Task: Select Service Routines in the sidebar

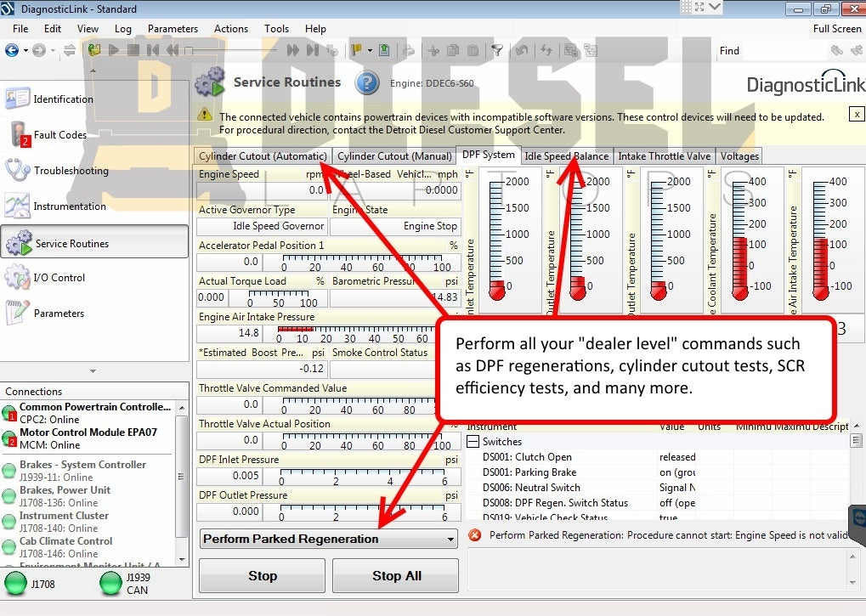Action: [x=93, y=242]
